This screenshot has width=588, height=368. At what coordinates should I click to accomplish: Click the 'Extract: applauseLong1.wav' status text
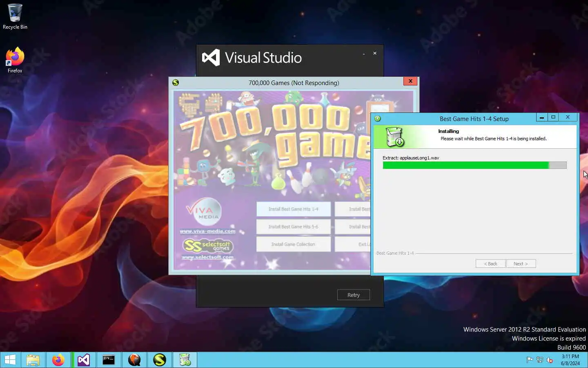point(411,158)
